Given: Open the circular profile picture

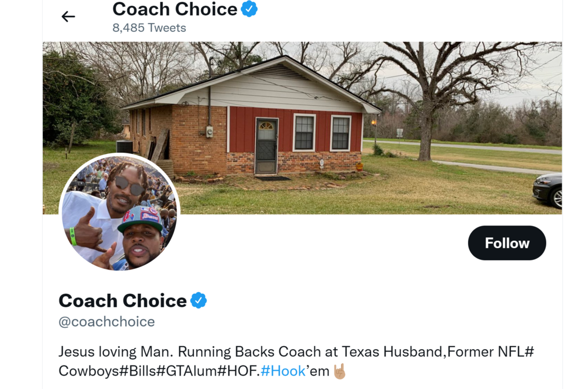Looking at the screenshot, I should (119, 212).
